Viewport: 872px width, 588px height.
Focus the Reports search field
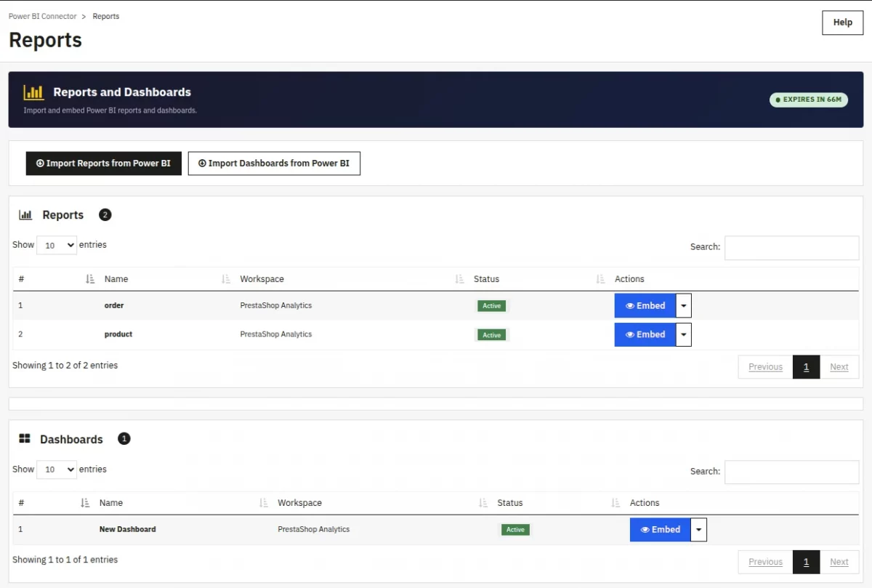791,248
